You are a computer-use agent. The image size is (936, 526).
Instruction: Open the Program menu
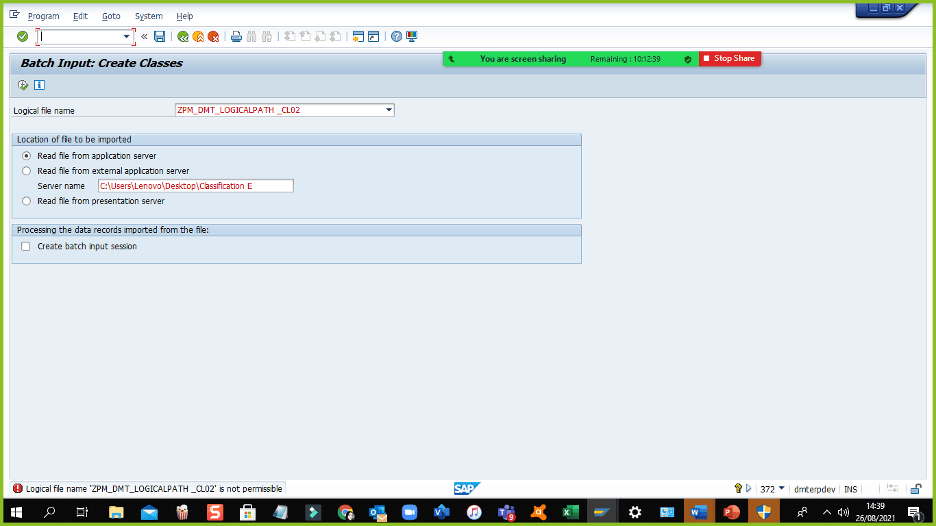click(x=43, y=16)
